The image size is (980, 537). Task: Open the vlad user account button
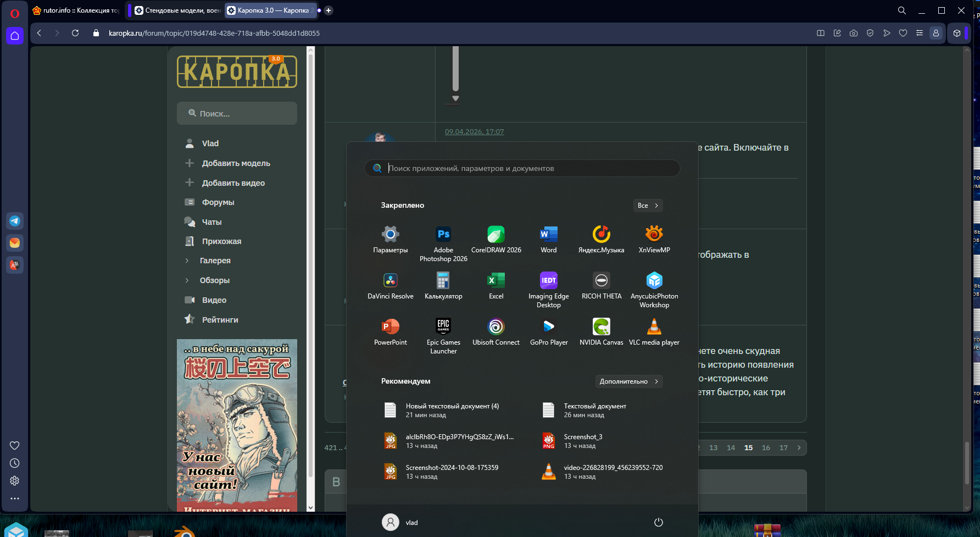coord(400,522)
